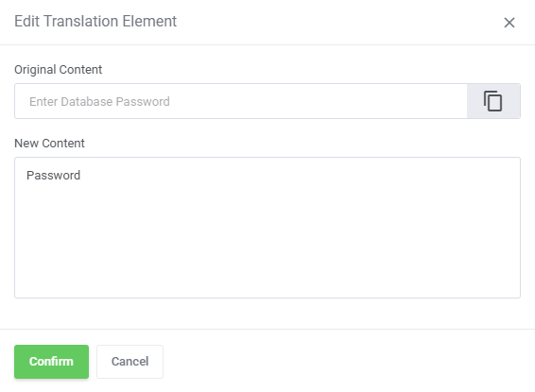Click inside the New Content text area
Screen dimensions: 535x392
267,228
